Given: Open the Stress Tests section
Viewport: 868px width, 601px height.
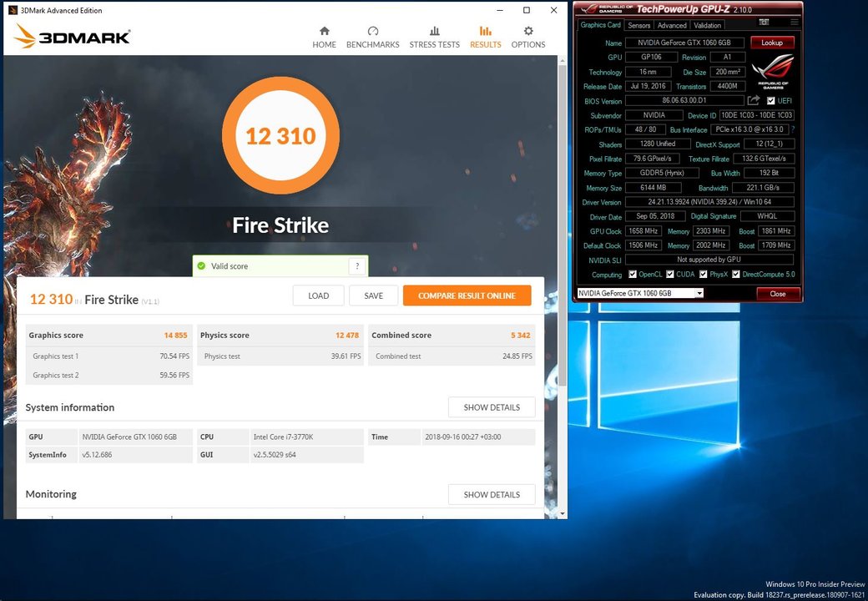Looking at the screenshot, I should coord(435,37).
